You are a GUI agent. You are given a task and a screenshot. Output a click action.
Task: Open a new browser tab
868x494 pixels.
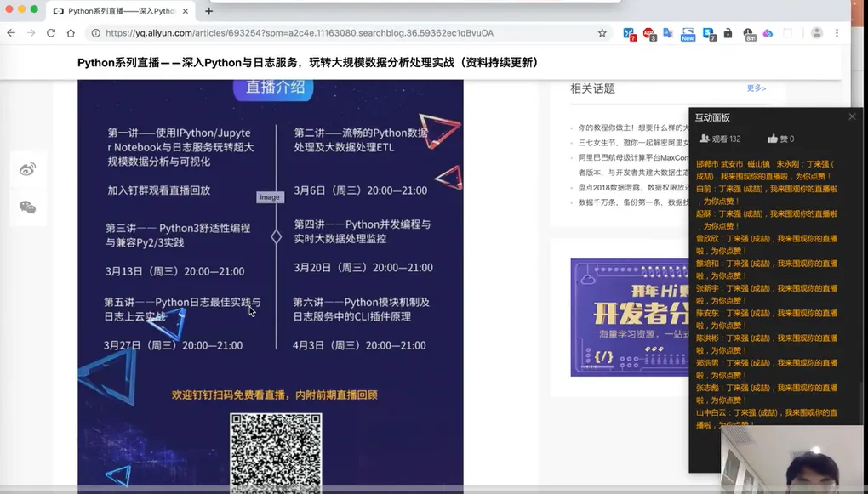[x=208, y=11]
